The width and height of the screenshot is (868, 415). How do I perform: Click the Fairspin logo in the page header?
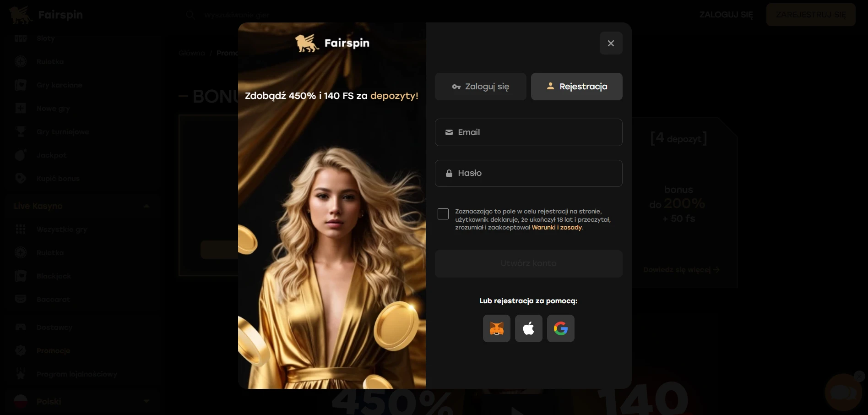pos(46,15)
